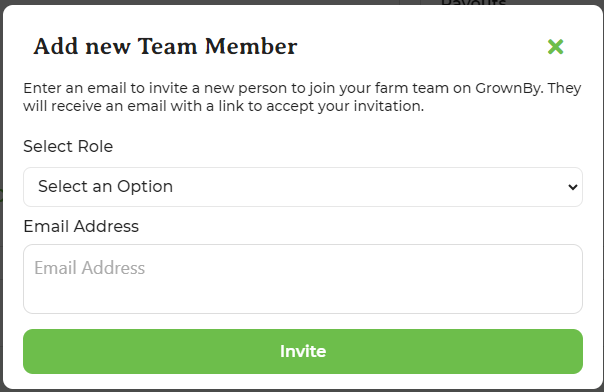The width and height of the screenshot is (604, 392).
Task: Send the team invitation with green Invite button
Action: click(303, 351)
